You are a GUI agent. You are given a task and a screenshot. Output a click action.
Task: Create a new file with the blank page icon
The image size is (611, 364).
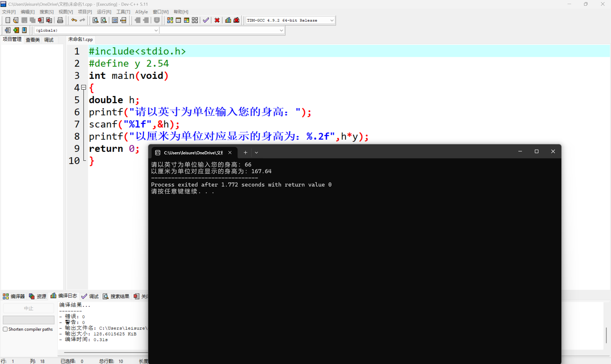click(x=8, y=20)
